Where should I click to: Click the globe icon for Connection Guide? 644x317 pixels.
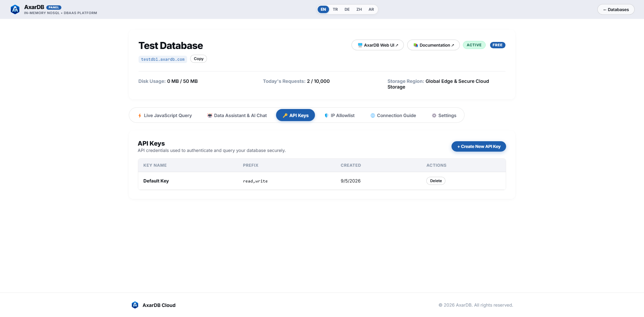[373, 115]
